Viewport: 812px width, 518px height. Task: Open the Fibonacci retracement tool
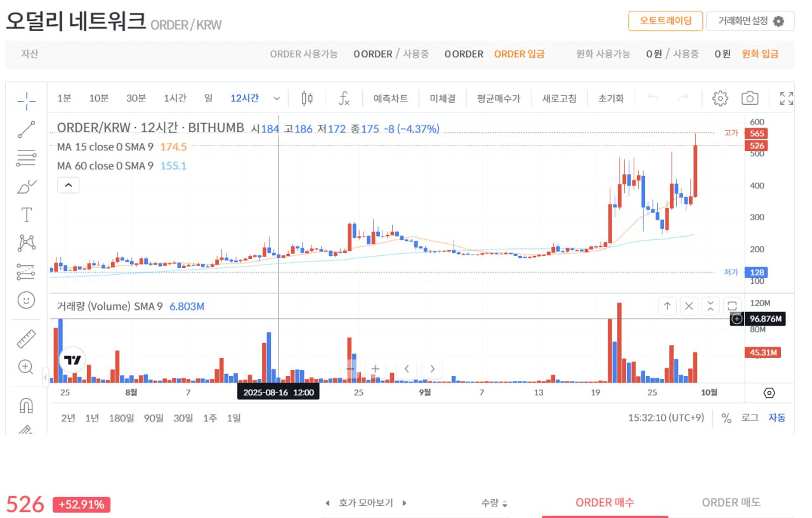pos(26,157)
